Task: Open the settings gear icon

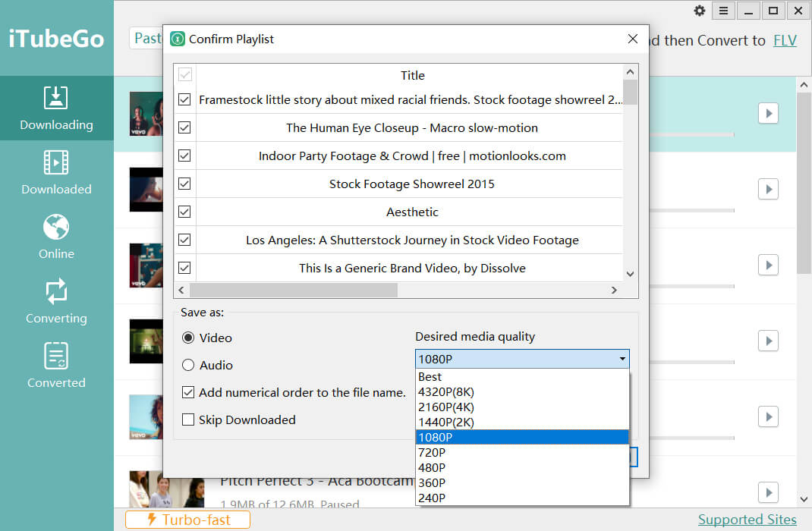Action: [x=699, y=11]
